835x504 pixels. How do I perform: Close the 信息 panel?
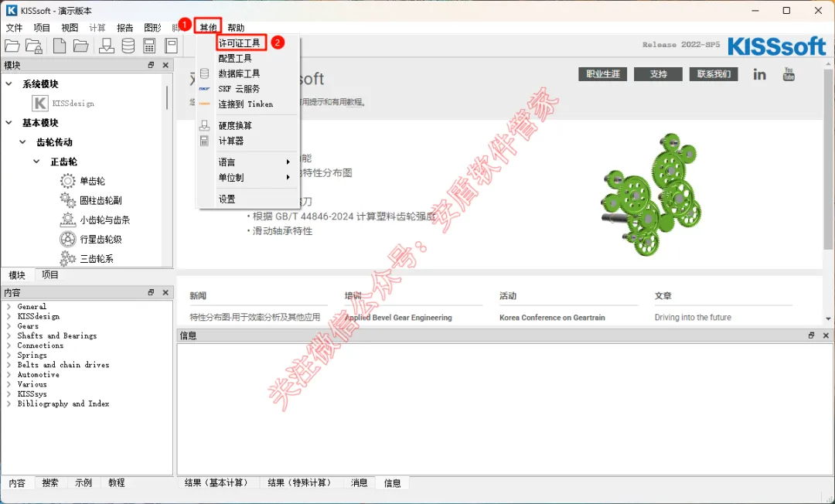pos(826,335)
